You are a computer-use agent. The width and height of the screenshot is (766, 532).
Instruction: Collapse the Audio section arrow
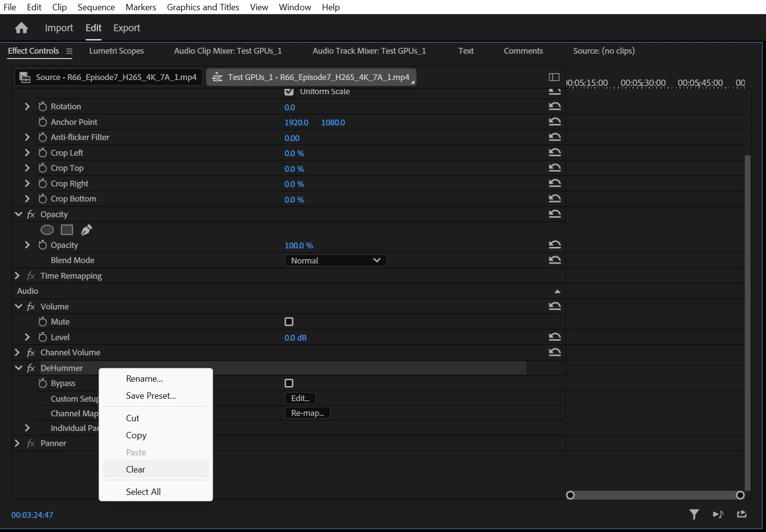pyautogui.click(x=557, y=291)
